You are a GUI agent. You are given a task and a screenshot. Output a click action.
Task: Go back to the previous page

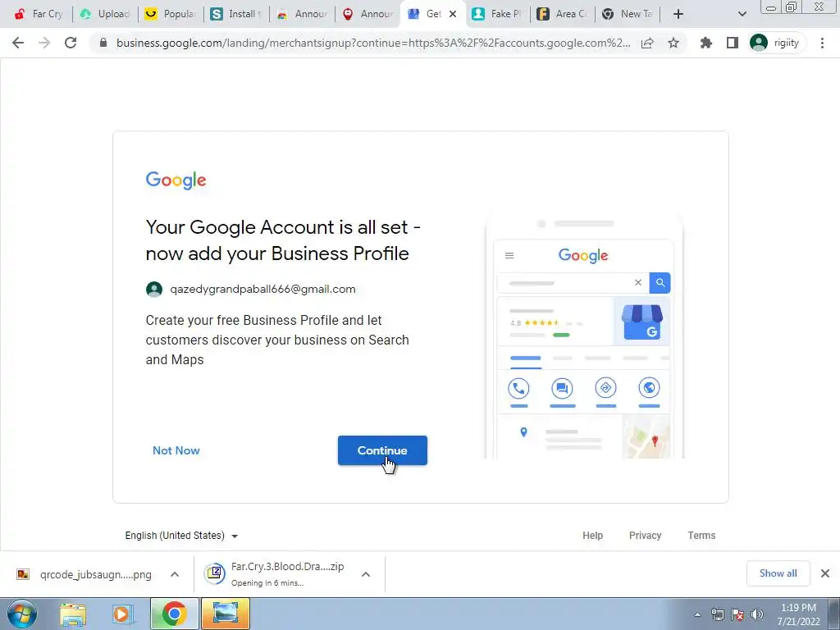(18, 43)
